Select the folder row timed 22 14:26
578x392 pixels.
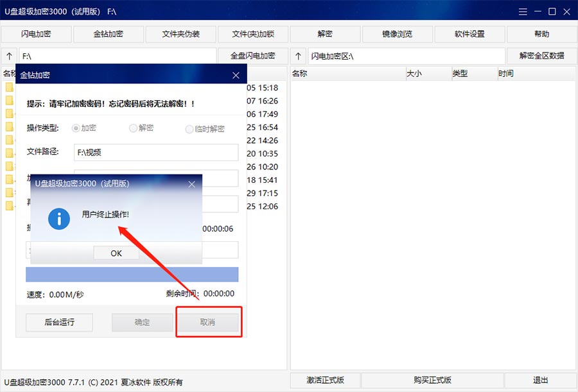(x=263, y=141)
